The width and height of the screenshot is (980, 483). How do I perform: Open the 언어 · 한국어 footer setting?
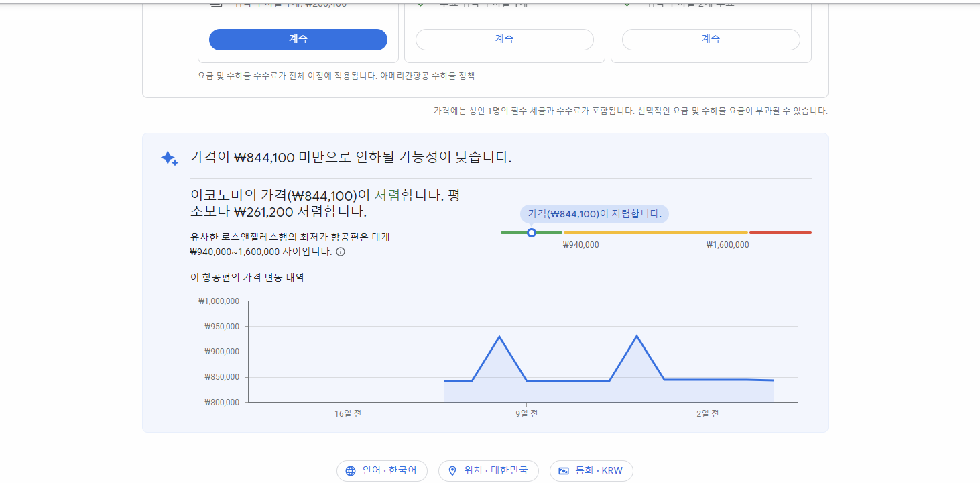(x=381, y=470)
